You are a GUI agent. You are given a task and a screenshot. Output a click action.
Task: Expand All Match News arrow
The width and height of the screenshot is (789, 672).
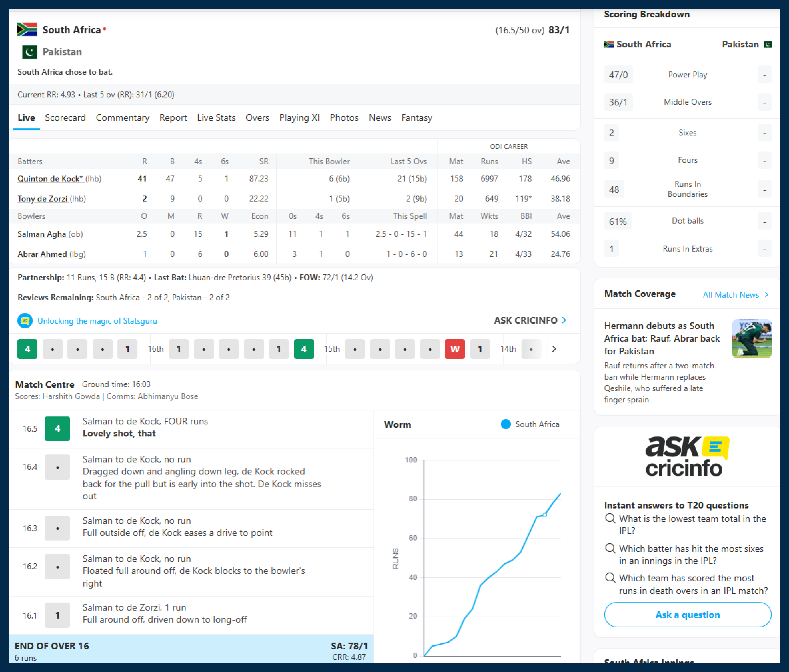[767, 295]
